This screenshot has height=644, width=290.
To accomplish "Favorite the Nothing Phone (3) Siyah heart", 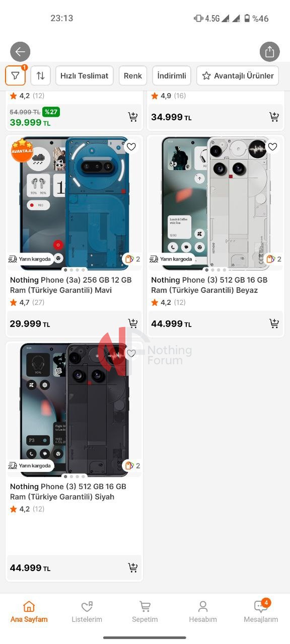I will 131,354.
